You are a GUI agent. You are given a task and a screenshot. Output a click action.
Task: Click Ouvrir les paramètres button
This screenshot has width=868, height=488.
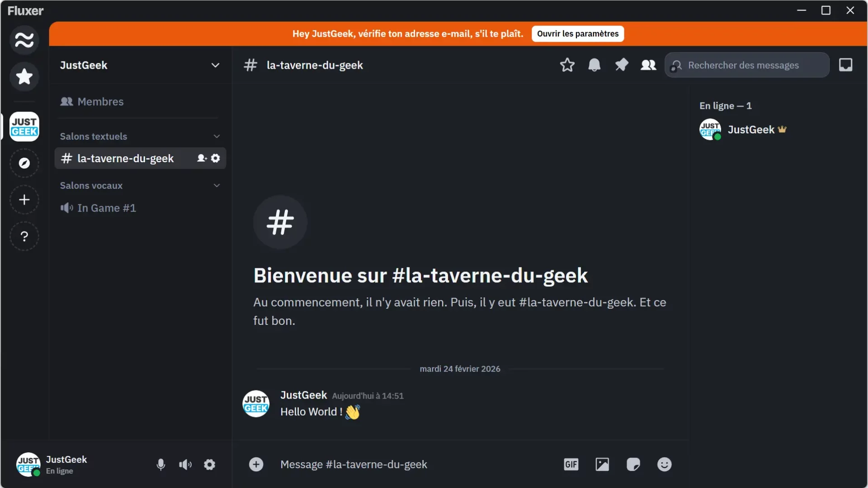[578, 34]
